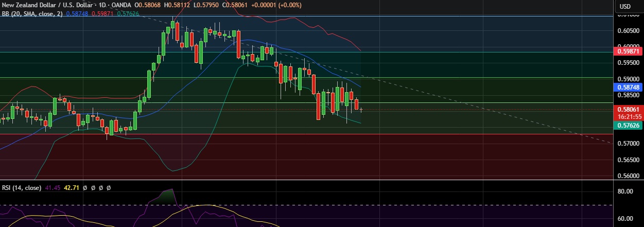Click the blue BB basis value 0.58748 in legend

click(x=77, y=14)
